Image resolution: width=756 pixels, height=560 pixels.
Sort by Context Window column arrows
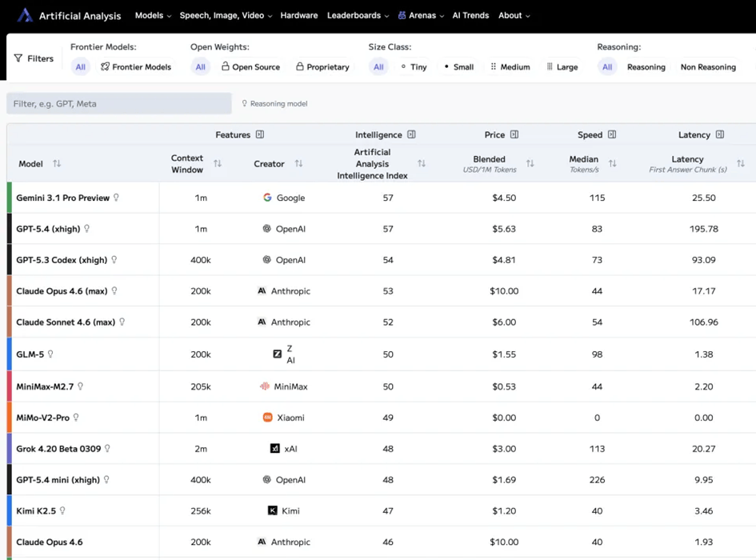click(x=218, y=164)
